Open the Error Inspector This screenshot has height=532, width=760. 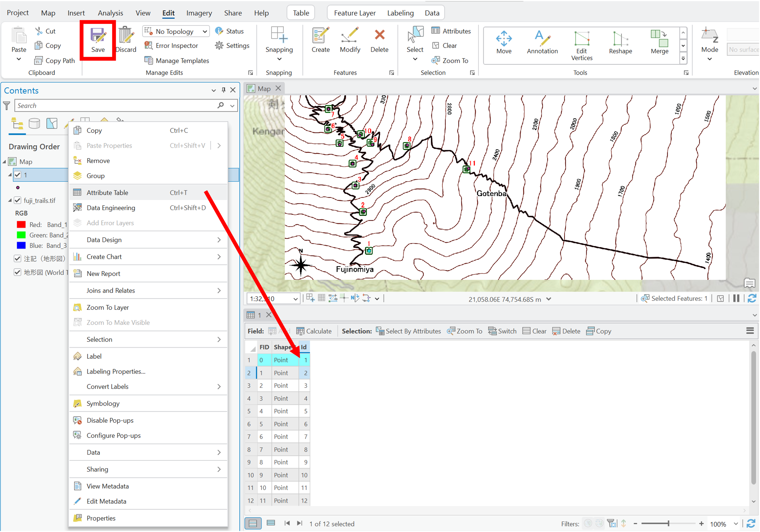(171, 45)
